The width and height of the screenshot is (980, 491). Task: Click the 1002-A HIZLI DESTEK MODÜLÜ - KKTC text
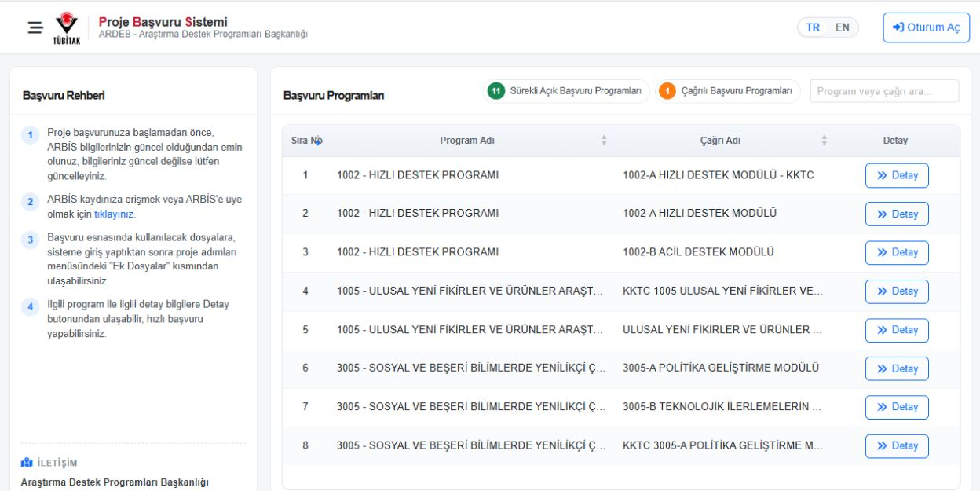[x=718, y=175]
